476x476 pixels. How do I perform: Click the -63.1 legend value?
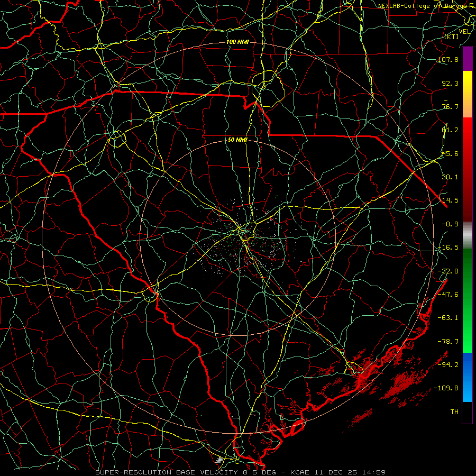click(x=448, y=318)
